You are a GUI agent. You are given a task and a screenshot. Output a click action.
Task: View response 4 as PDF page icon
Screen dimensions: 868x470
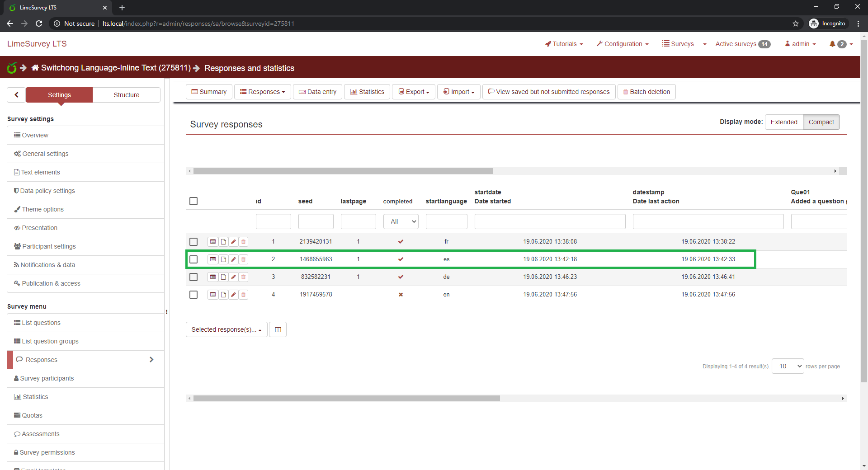(223, 295)
